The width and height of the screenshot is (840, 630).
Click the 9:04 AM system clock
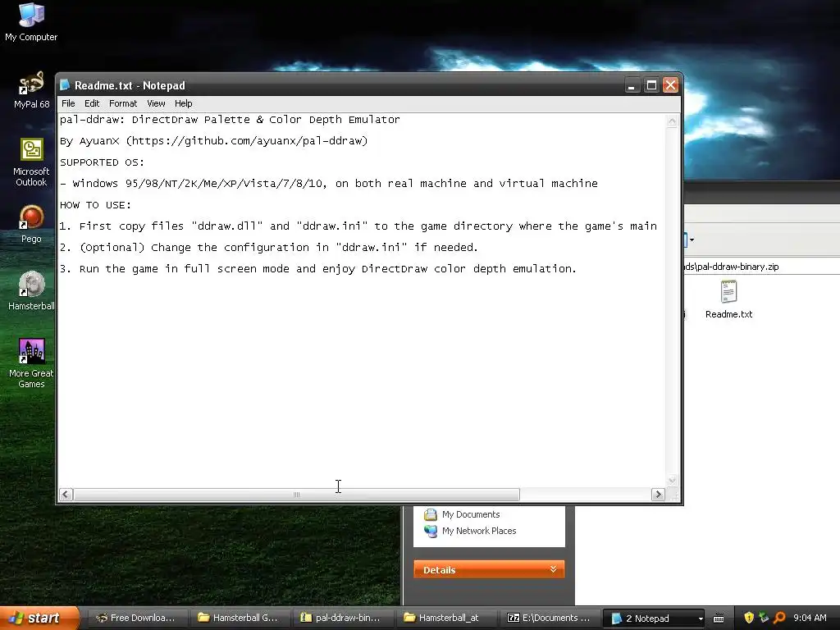pyautogui.click(x=810, y=618)
